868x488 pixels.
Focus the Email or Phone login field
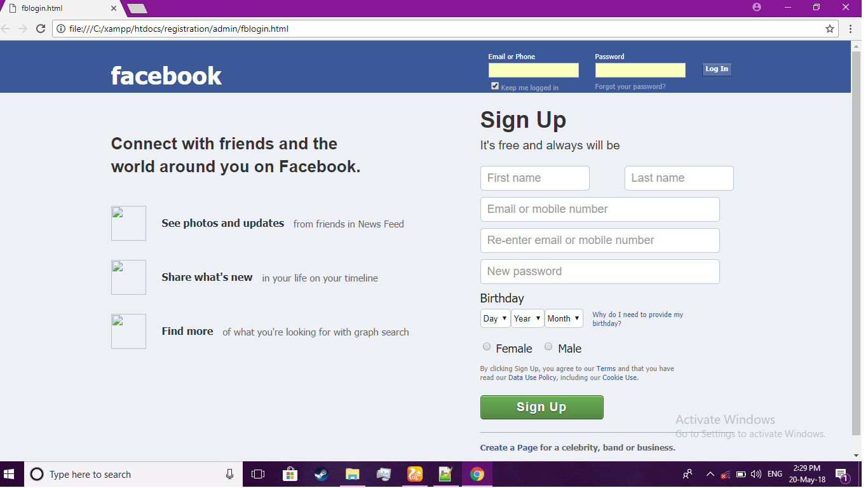(534, 70)
